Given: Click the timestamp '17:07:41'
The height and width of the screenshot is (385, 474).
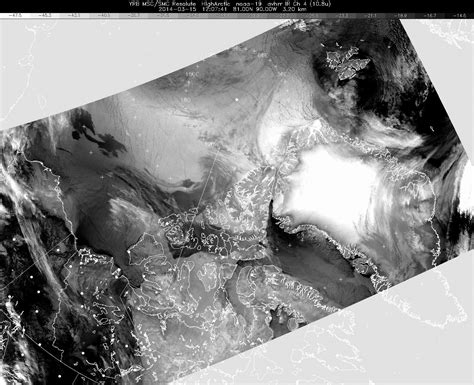Looking at the screenshot, I should (x=215, y=9).
